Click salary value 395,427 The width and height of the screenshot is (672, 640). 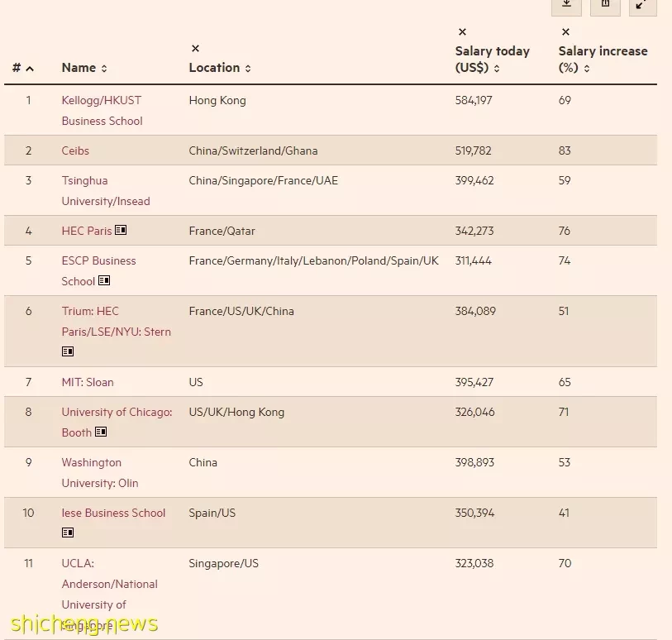coord(474,382)
